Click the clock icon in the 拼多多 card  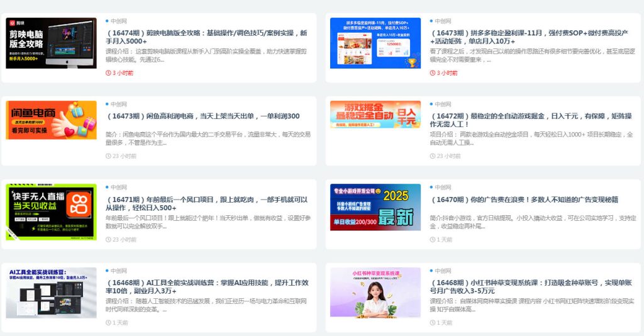[433, 73]
